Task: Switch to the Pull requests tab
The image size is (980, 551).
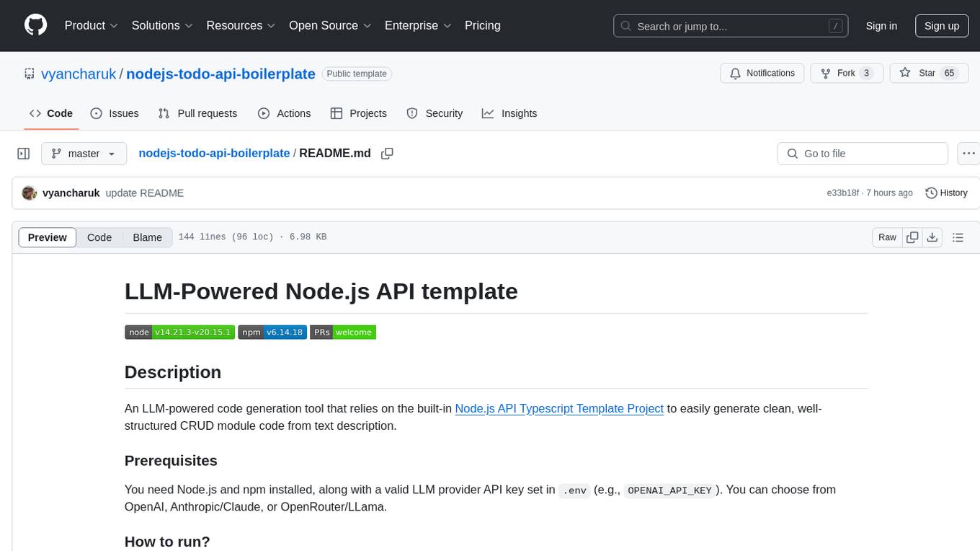Action: 197,113
